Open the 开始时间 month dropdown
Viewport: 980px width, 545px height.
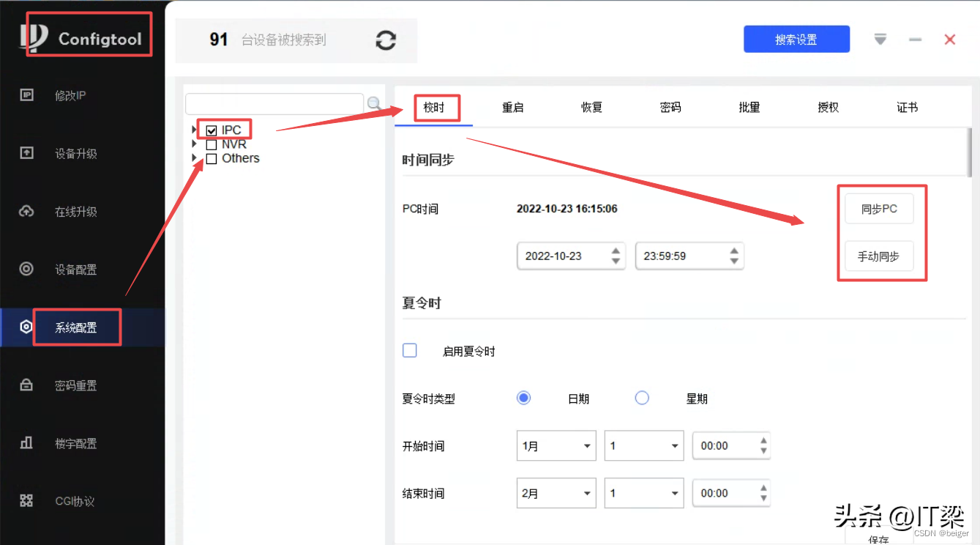(556, 446)
